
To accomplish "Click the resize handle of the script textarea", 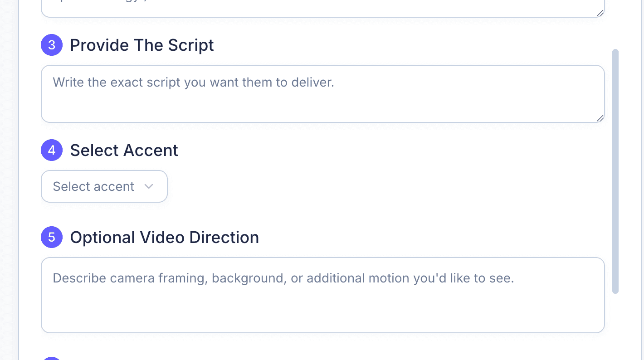I will tap(600, 118).
